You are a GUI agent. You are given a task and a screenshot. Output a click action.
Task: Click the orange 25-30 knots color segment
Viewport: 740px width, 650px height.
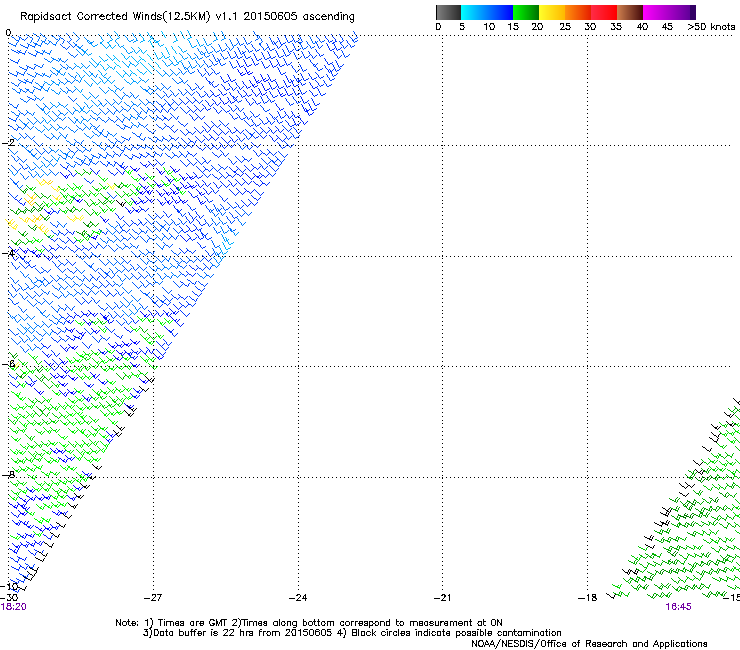tap(578, 12)
